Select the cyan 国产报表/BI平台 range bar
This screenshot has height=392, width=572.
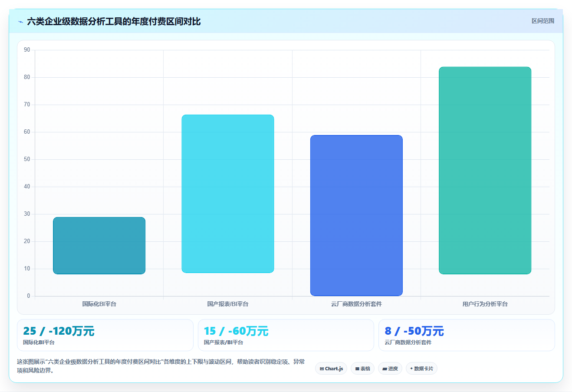228,194
